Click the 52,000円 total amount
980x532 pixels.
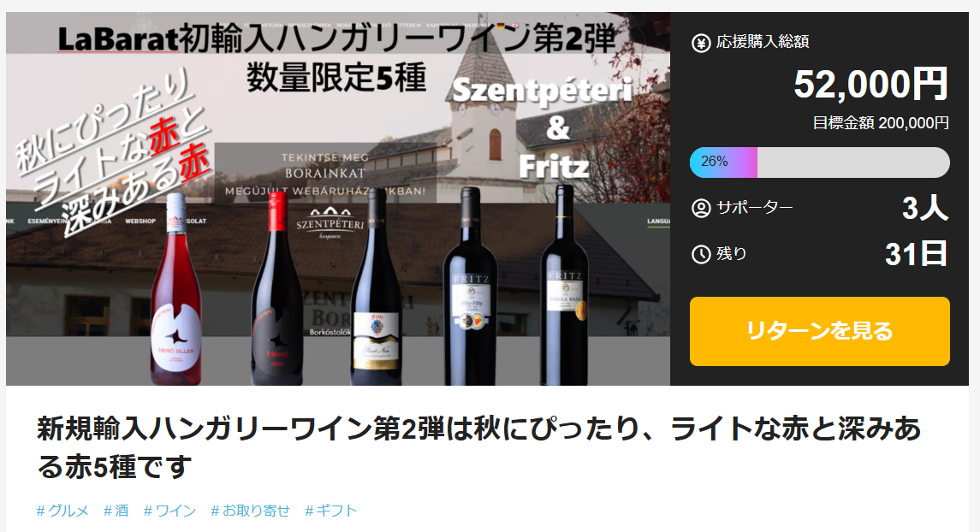870,84
